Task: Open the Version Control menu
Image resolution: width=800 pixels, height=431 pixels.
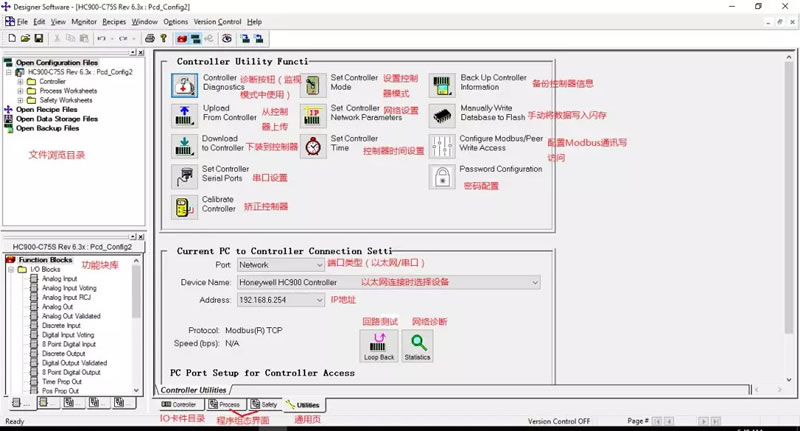Action: pyautogui.click(x=217, y=21)
